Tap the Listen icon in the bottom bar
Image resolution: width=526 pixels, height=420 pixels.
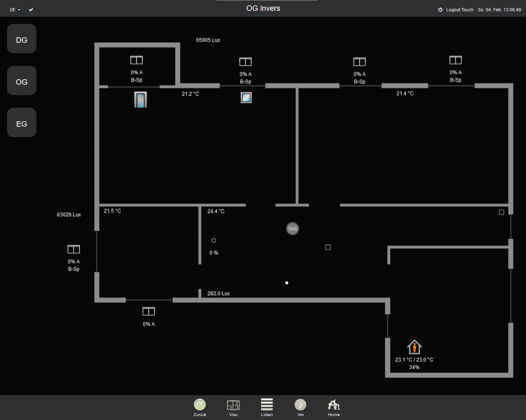(x=267, y=405)
